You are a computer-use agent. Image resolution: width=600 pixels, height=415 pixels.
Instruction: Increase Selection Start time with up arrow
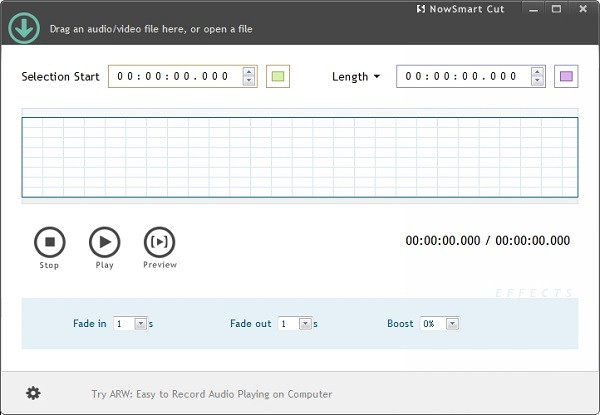point(249,72)
